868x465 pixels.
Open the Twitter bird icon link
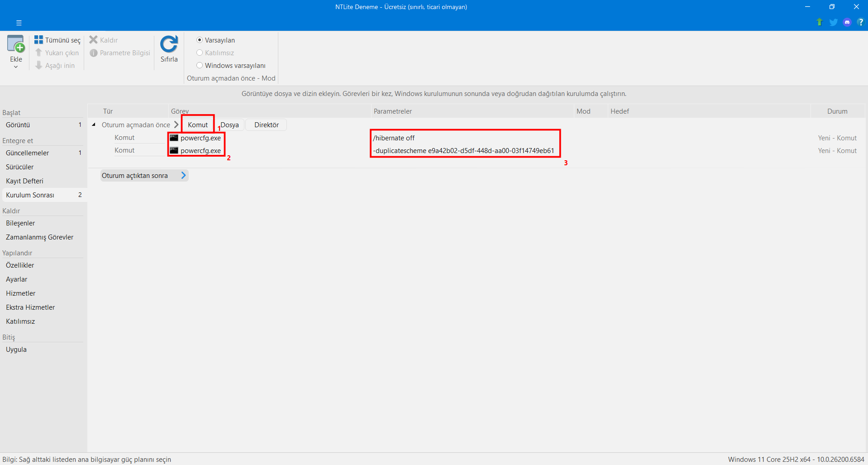coord(833,22)
